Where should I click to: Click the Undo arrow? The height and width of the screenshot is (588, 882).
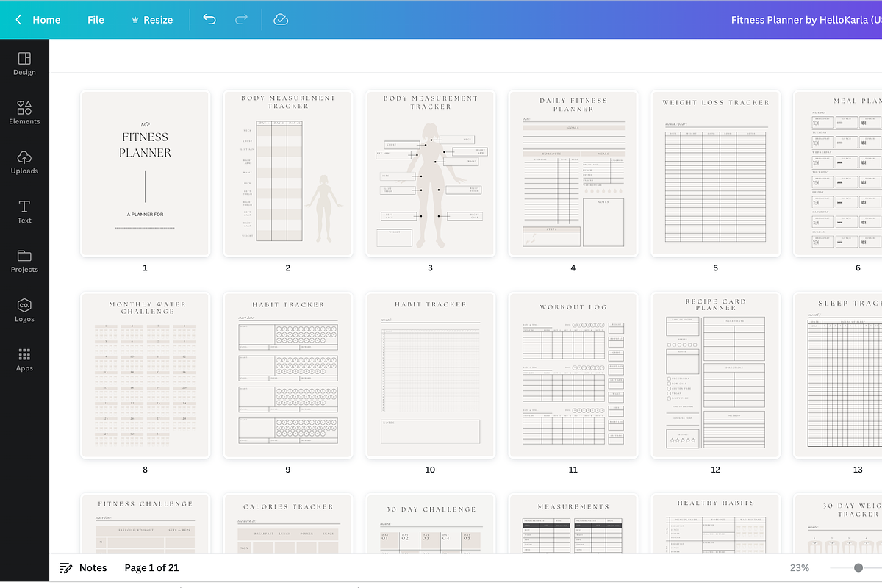[x=209, y=20]
